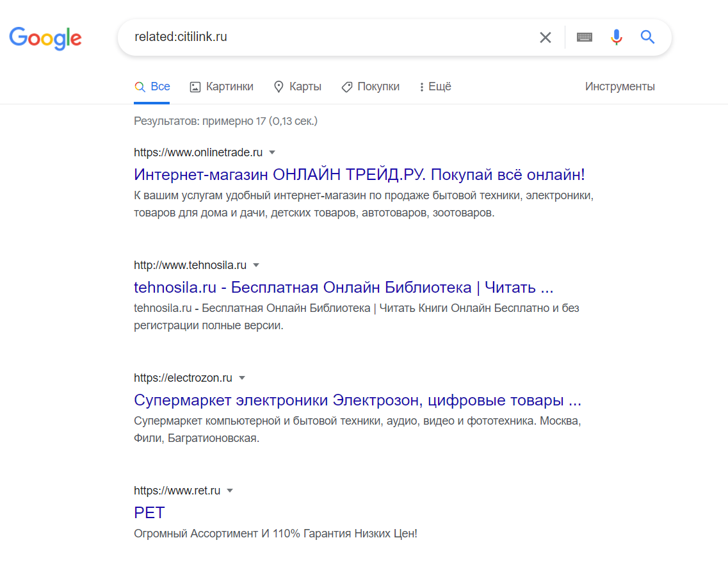
Task: Click the Картинки image icon
Action: pos(195,87)
